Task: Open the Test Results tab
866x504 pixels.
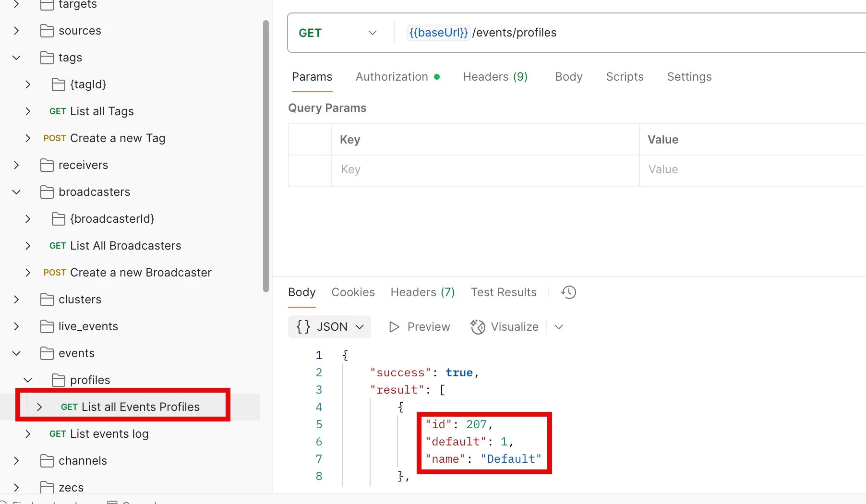Action: [x=504, y=292]
